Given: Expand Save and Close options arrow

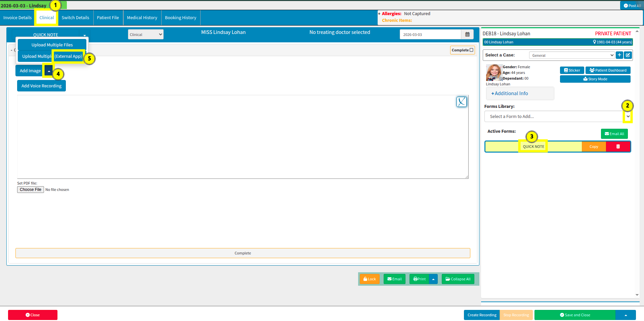Looking at the screenshot, I should coord(626,315).
